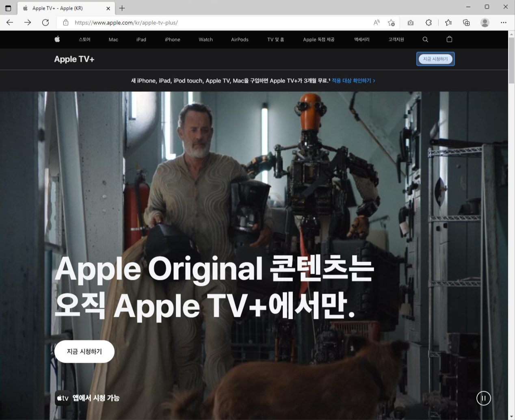Open AirPods in the navigation bar

coord(240,39)
